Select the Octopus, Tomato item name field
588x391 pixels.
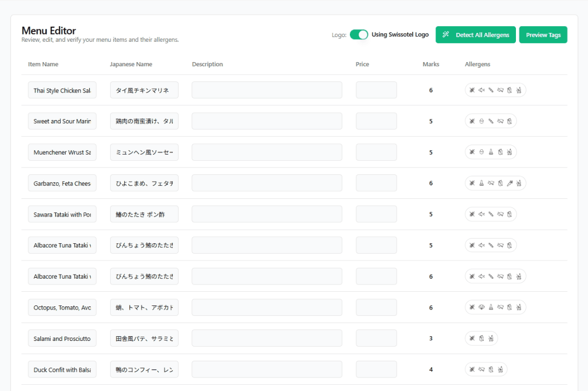[x=62, y=307]
